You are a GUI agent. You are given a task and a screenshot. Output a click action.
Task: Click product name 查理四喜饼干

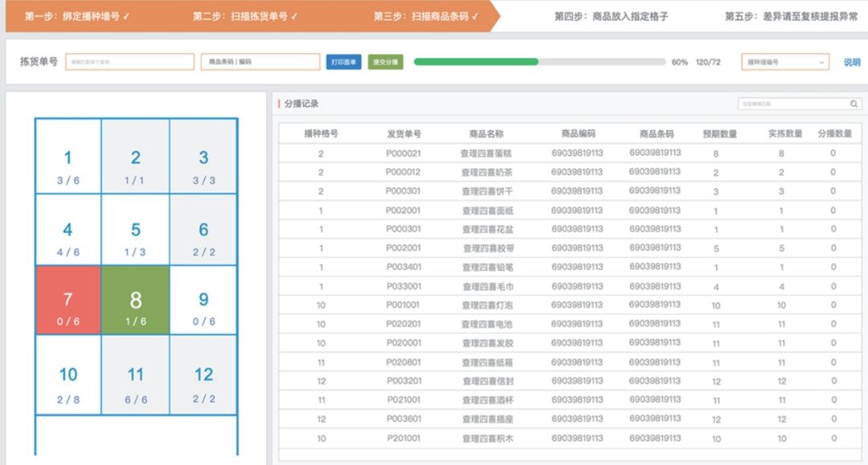pos(487,191)
